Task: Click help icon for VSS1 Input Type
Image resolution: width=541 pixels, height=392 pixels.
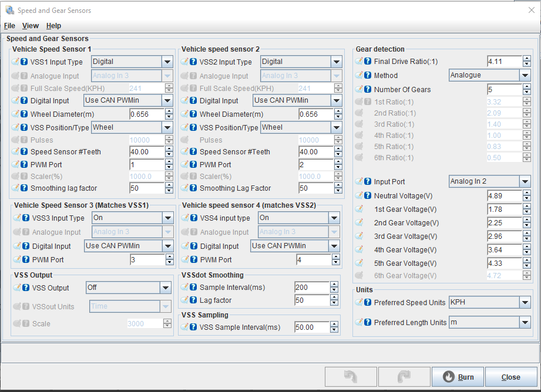Action: click(24, 62)
